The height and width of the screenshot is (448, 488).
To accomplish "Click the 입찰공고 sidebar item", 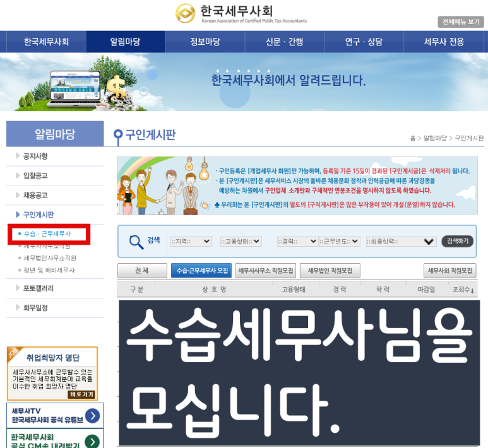I will click(35, 176).
